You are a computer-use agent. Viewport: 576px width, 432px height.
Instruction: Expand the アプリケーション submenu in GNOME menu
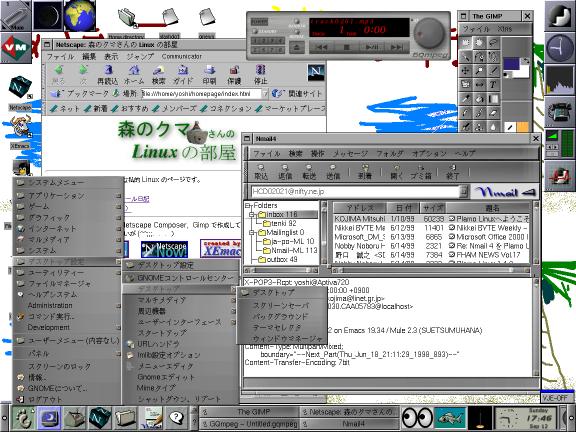click(x=68, y=196)
